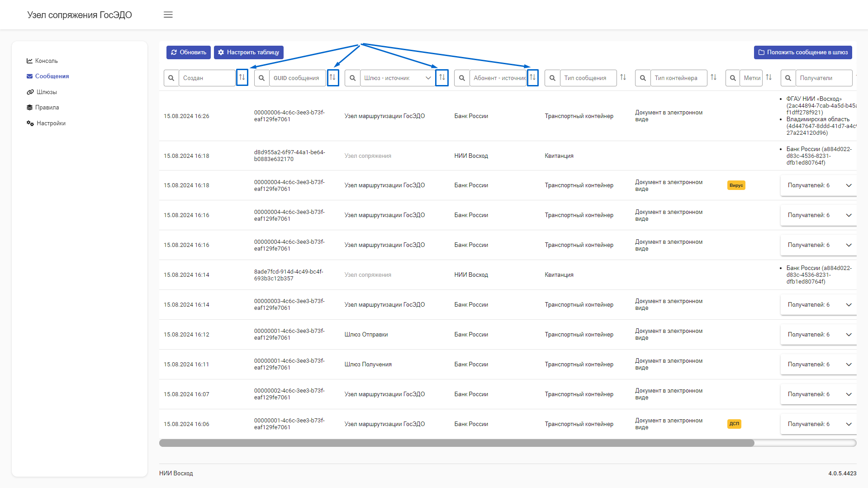Viewport: 868px width, 488px height.
Task: Click the Вирус label tag
Action: coord(736,185)
